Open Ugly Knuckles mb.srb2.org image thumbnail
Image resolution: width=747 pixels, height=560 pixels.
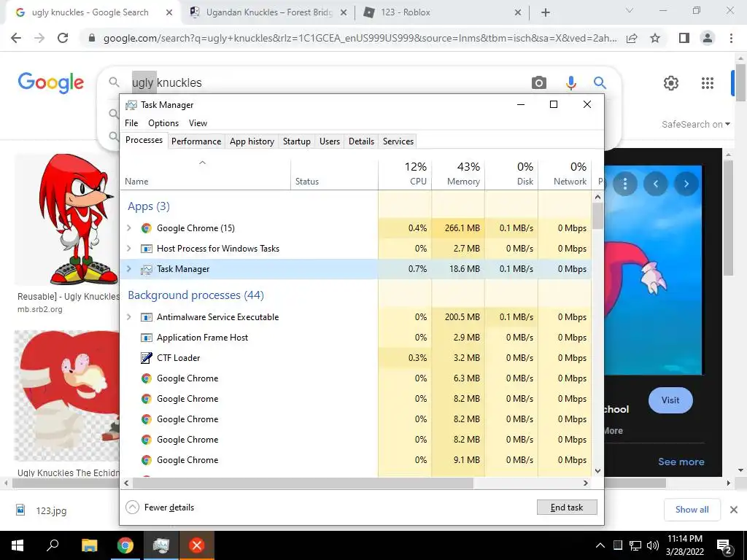pyautogui.click(x=66, y=219)
